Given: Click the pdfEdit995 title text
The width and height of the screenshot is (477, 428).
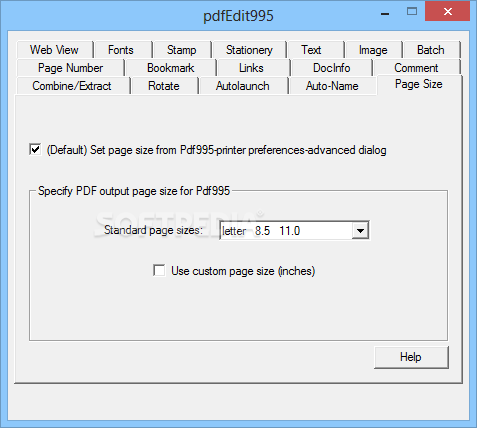Looking at the screenshot, I should tap(238, 16).
